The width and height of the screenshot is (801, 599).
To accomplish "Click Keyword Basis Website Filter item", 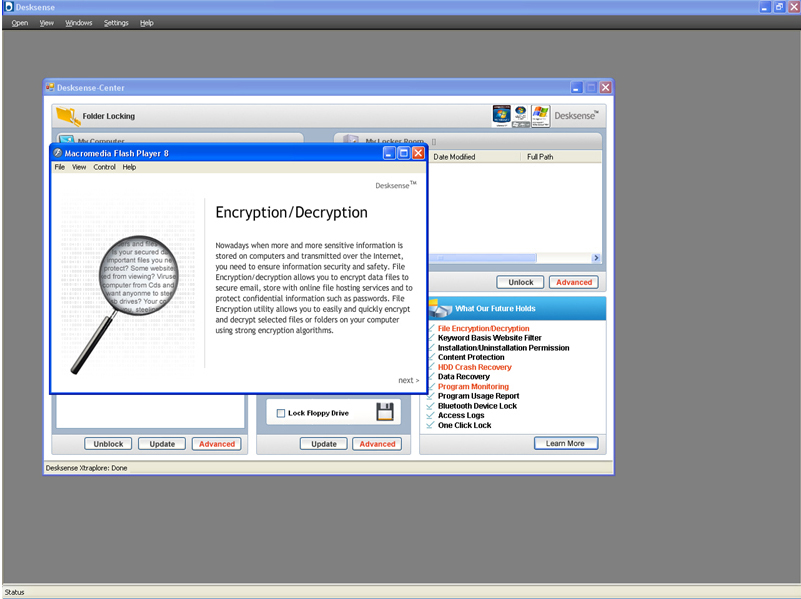I will click(x=489, y=338).
